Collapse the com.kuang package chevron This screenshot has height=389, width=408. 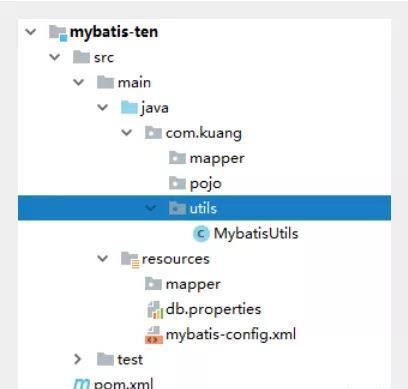[127, 133]
